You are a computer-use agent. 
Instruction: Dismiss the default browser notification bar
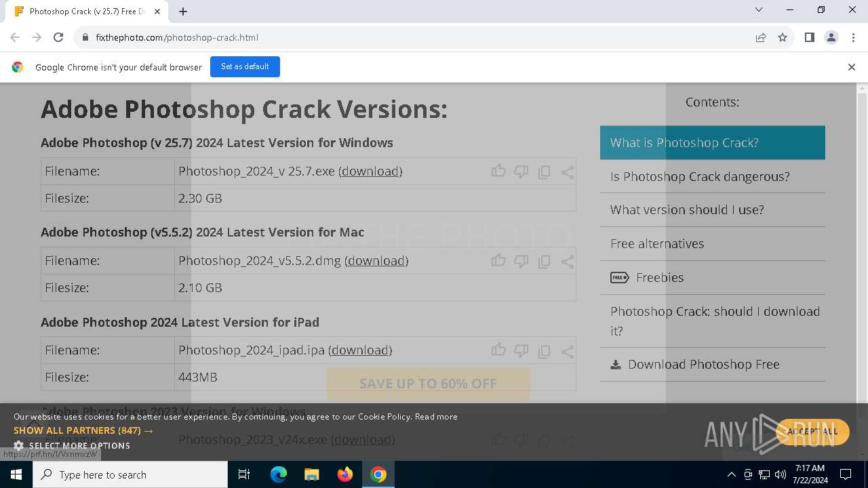(852, 67)
